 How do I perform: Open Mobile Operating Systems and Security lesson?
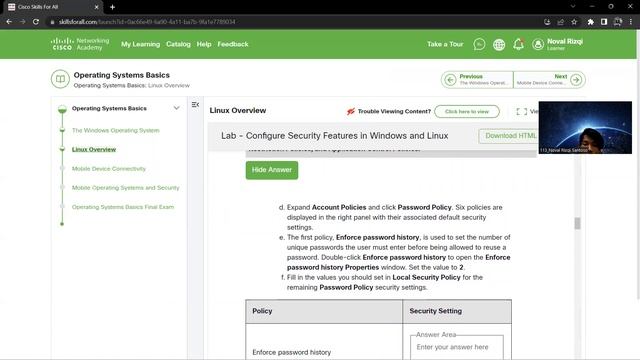(x=125, y=188)
